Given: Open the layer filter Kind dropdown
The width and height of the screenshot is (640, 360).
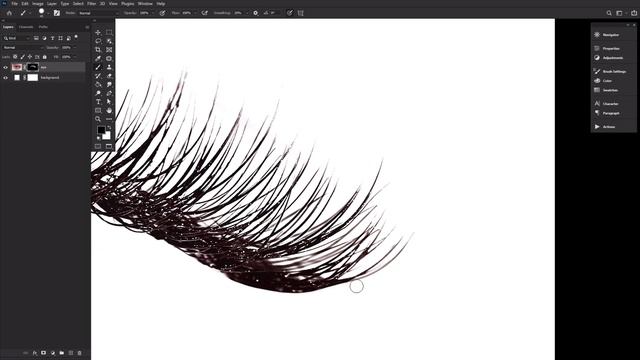Looking at the screenshot, I should click(17, 38).
